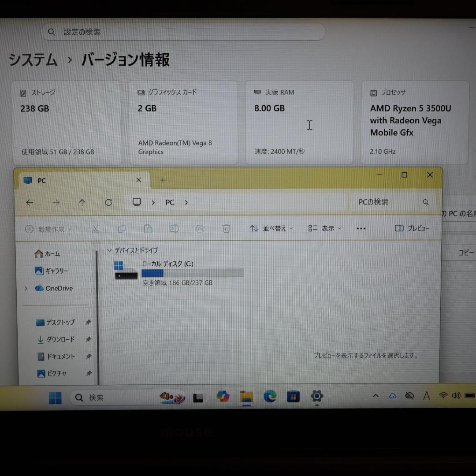Click the Share icon in toolbar

(x=200, y=229)
